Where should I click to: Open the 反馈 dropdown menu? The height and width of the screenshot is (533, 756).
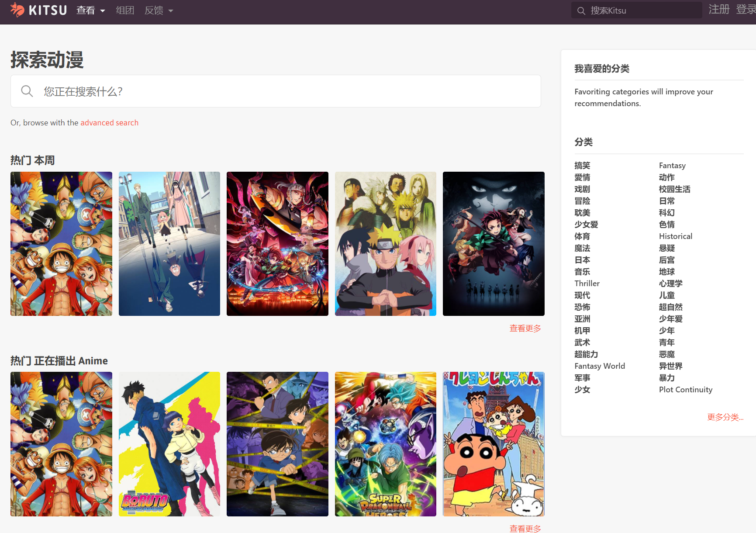[x=159, y=10]
